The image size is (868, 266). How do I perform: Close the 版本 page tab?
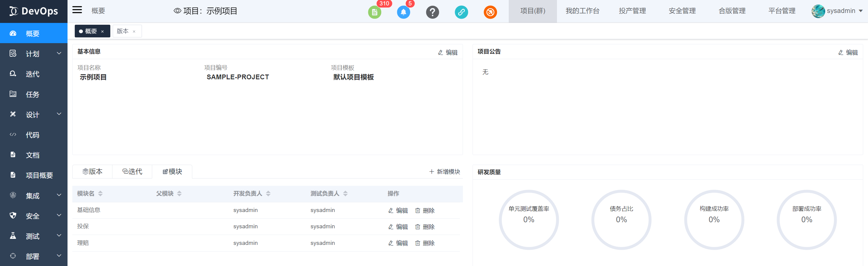pyautogui.click(x=134, y=32)
